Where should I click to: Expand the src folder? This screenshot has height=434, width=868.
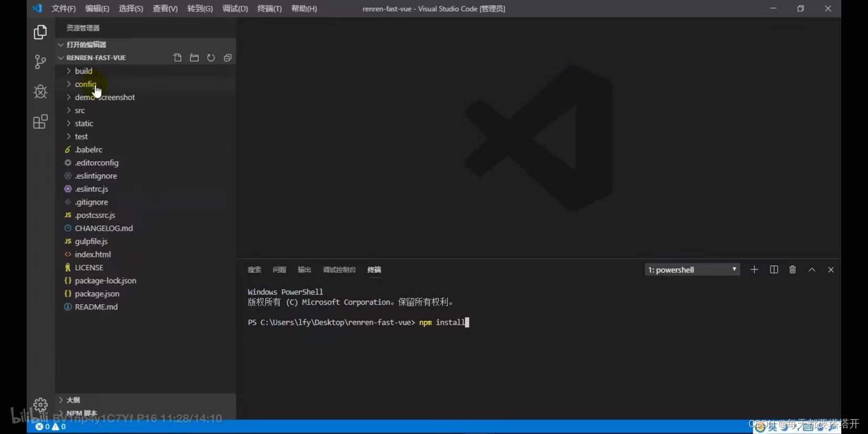click(146, 110)
